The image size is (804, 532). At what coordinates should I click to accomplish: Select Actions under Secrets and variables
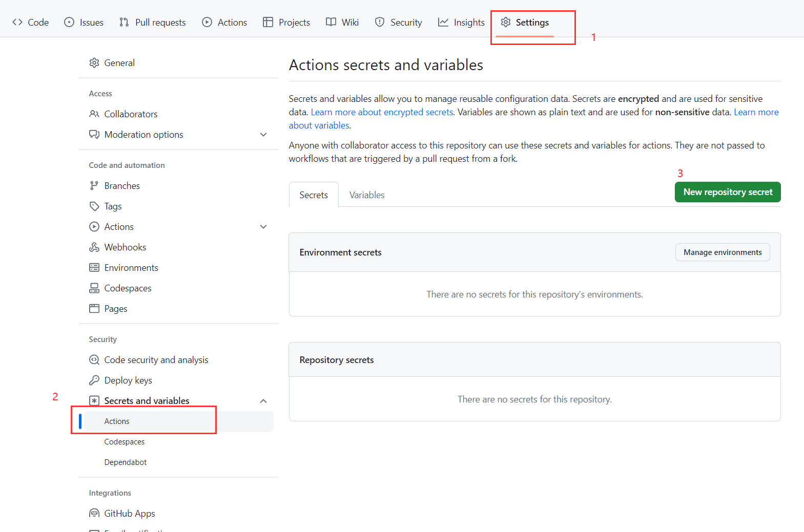pos(176,421)
